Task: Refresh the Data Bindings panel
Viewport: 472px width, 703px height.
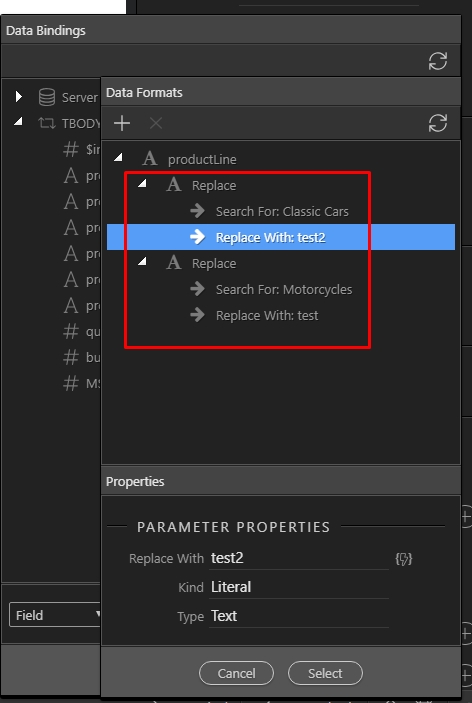Action: point(437,61)
